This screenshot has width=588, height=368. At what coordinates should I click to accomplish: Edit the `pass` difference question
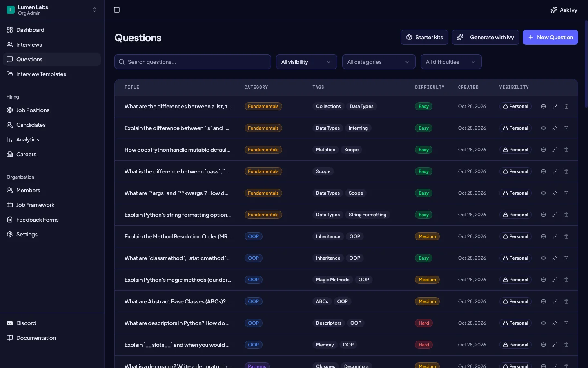click(x=555, y=171)
